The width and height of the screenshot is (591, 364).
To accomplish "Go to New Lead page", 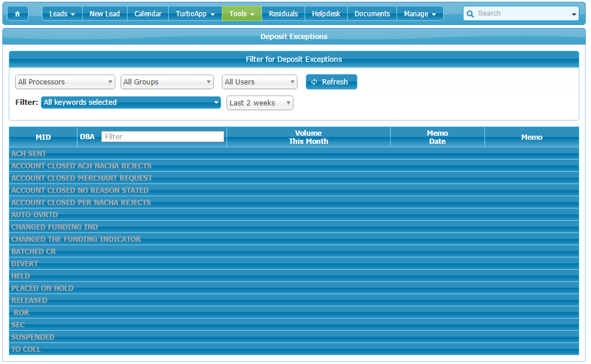I will [x=105, y=14].
